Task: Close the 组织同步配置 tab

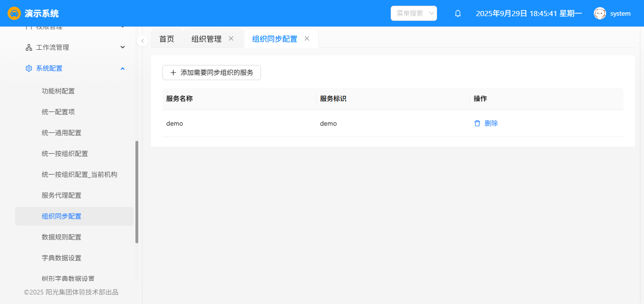Action: pyautogui.click(x=307, y=38)
